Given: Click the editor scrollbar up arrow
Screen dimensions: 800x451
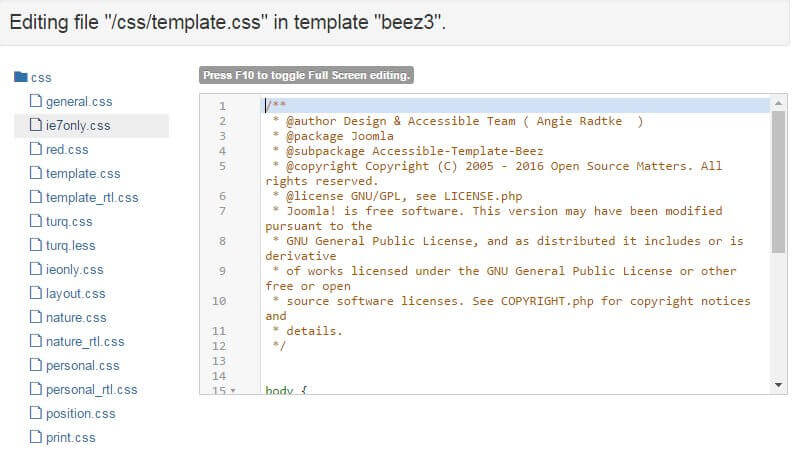Looking at the screenshot, I should pos(779,103).
